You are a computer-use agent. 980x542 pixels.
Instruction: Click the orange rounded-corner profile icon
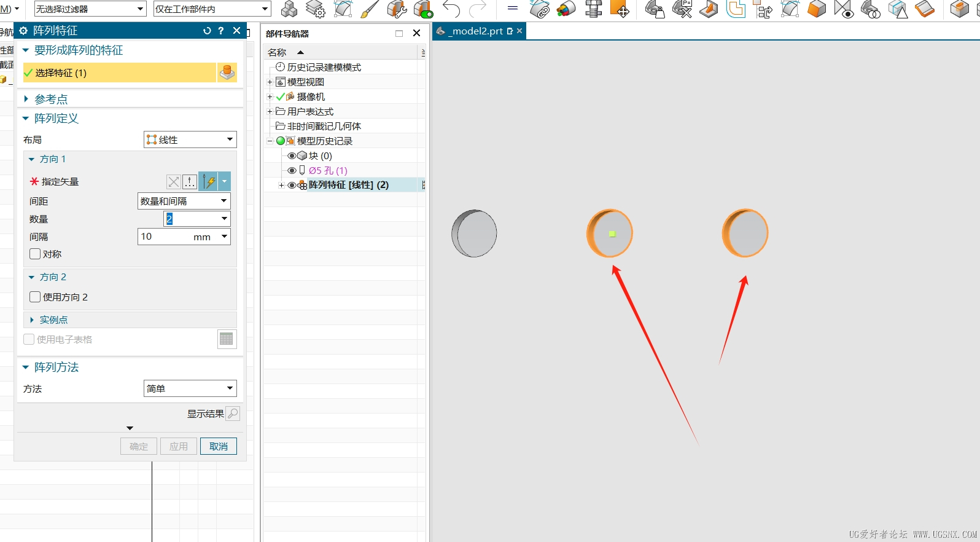(736, 9)
